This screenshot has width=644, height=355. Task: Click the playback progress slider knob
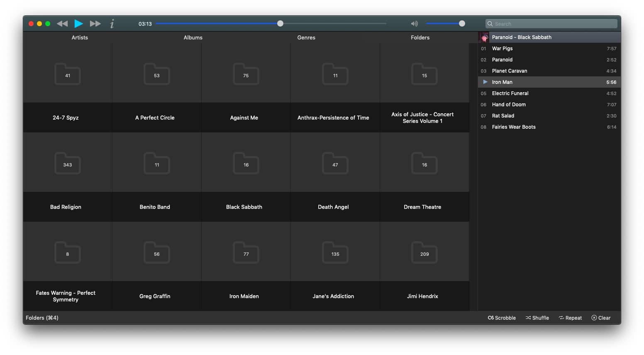point(281,24)
